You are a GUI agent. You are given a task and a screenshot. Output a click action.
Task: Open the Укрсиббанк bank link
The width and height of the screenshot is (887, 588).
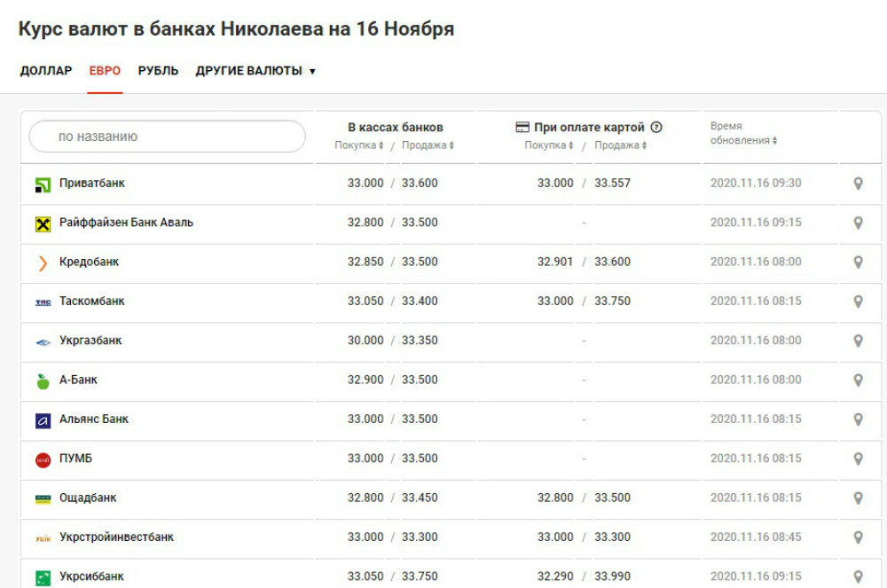click(x=91, y=576)
